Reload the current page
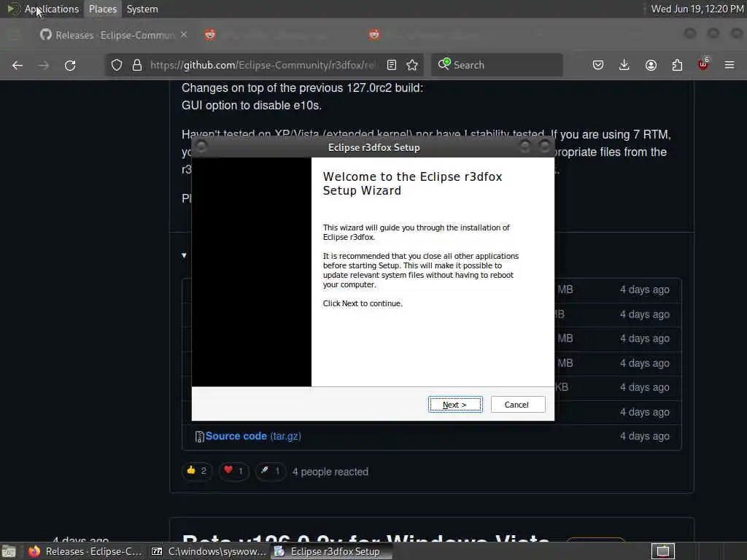This screenshot has width=747, height=560. (x=70, y=65)
